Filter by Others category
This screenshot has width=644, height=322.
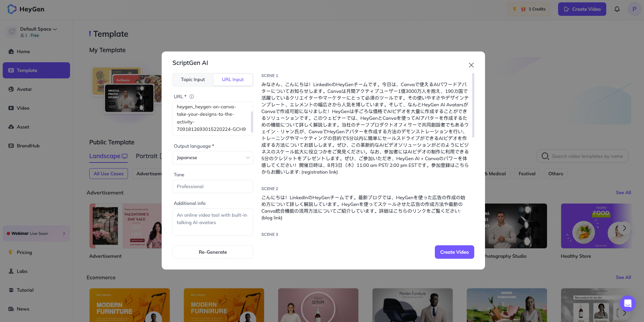click(556, 174)
